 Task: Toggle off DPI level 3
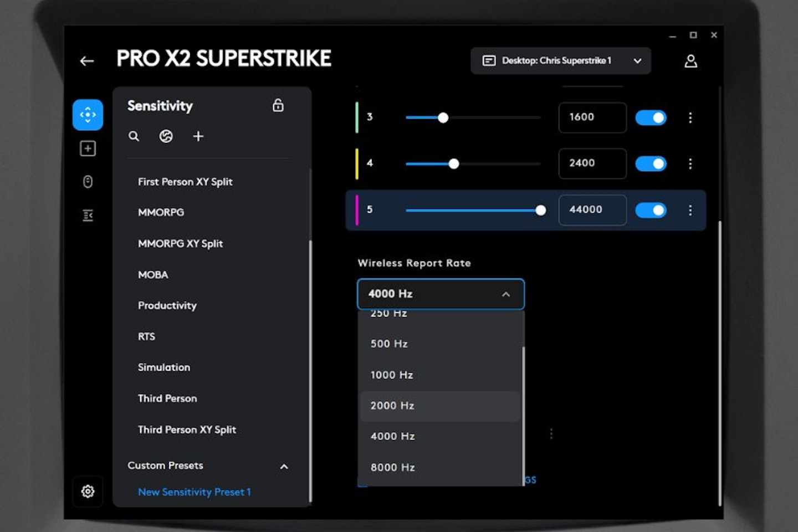(x=651, y=117)
